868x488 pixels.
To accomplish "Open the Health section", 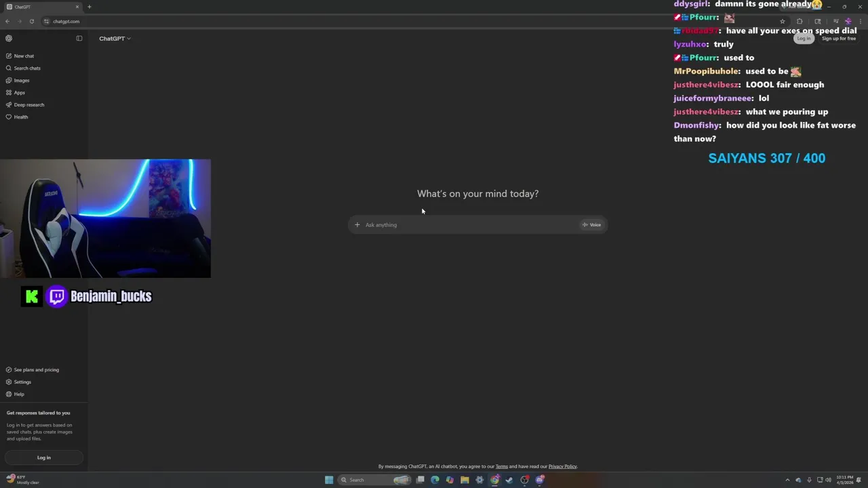I will tap(17, 117).
